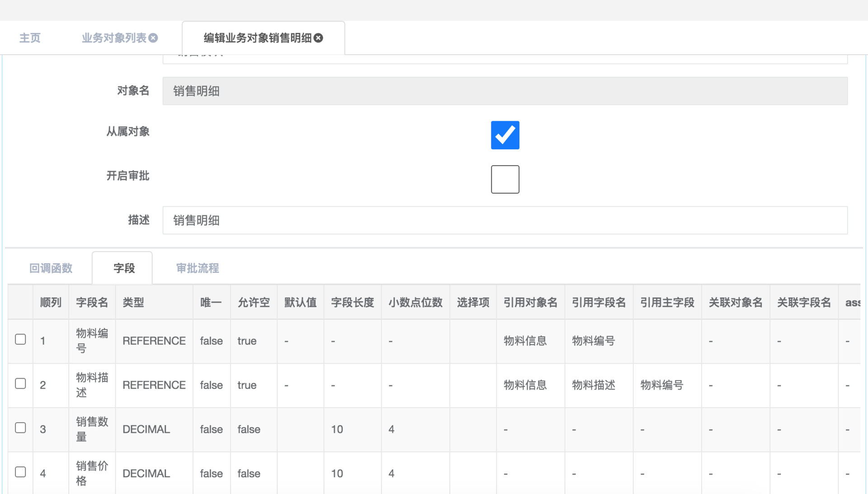Screen dimensions: 868x494
Task: Open the 审批流程 tab
Action: (198, 268)
